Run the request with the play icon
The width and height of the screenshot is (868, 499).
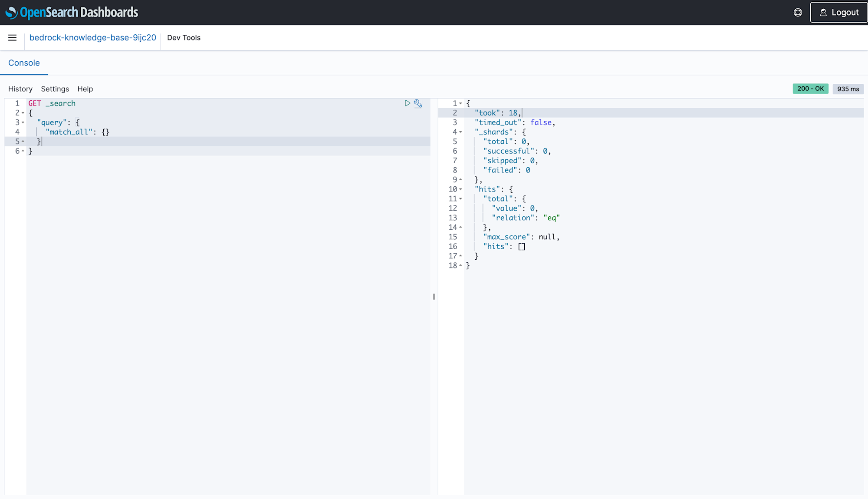tap(408, 103)
